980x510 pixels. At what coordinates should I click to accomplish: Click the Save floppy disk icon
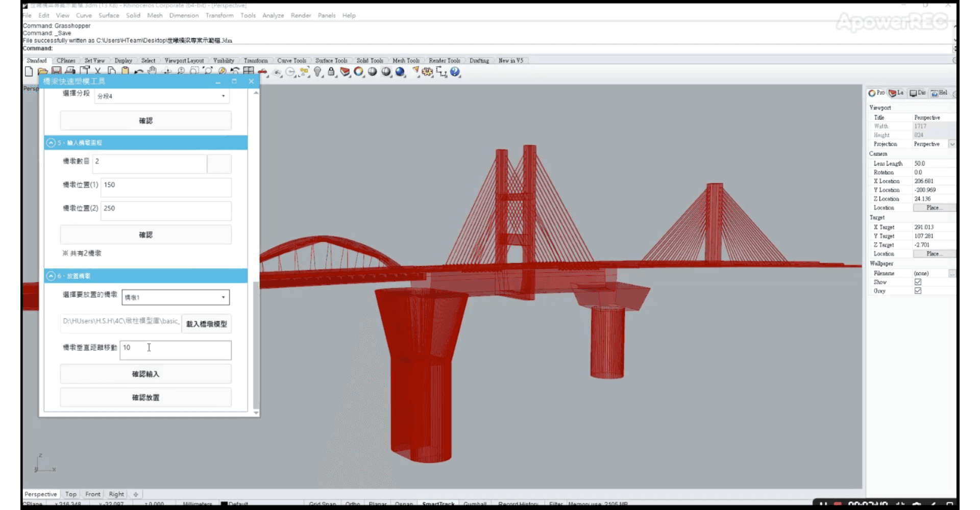57,71
